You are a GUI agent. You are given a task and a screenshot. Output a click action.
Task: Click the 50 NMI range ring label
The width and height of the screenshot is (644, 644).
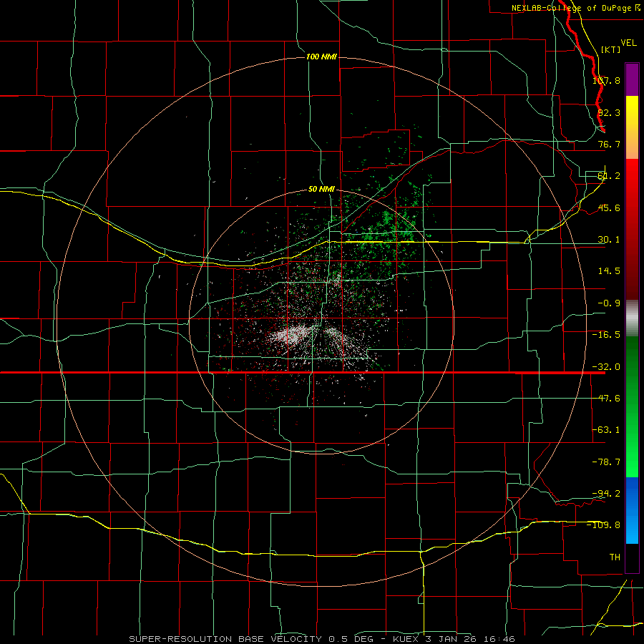click(x=321, y=189)
